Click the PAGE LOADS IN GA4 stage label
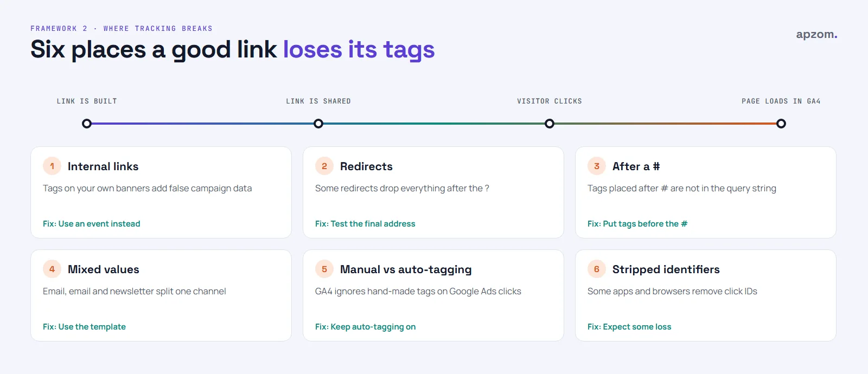868x374 pixels. click(x=781, y=101)
